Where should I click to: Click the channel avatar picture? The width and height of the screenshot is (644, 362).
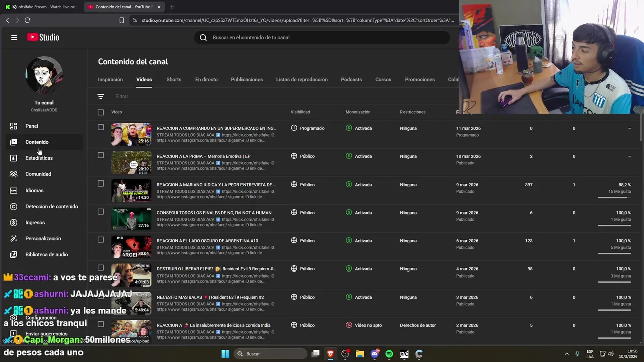pos(44,75)
